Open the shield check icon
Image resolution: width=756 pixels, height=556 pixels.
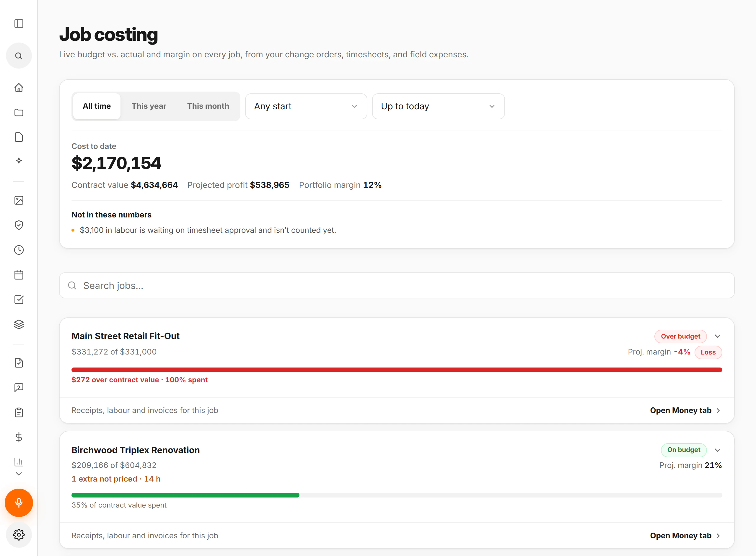[19, 225]
